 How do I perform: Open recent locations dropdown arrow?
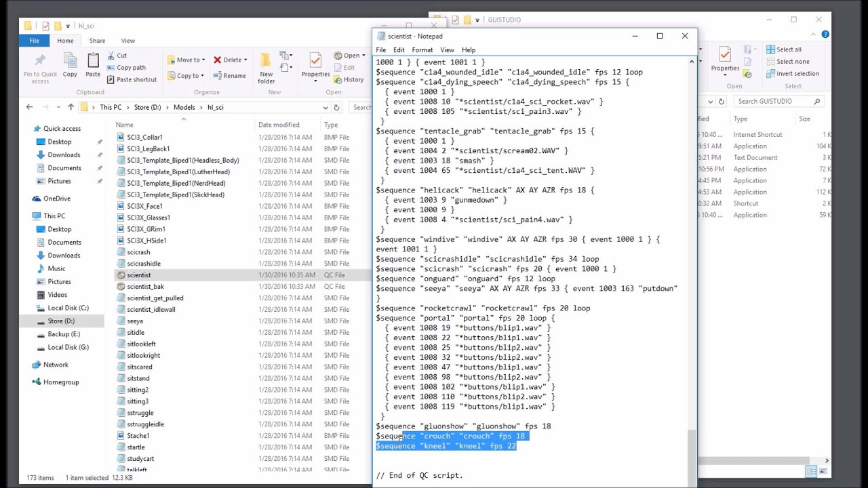tap(59, 107)
